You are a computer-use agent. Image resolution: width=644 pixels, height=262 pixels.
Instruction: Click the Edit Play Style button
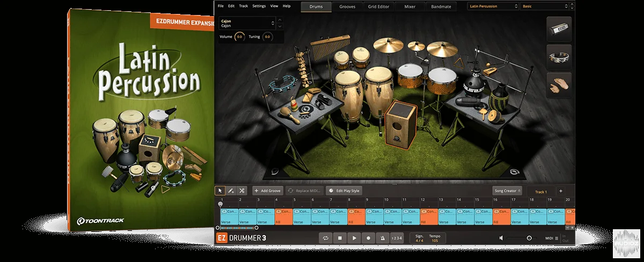345,191
